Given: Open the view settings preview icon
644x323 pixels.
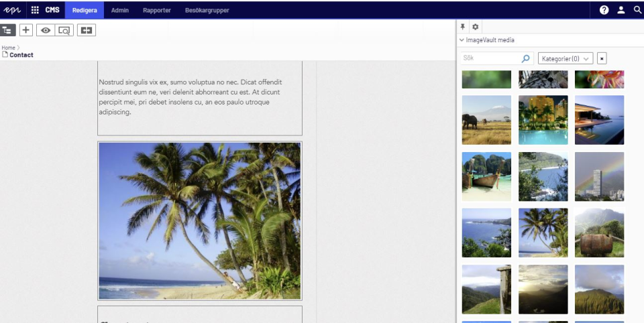Looking at the screenshot, I should pyautogui.click(x=64, y=30).
